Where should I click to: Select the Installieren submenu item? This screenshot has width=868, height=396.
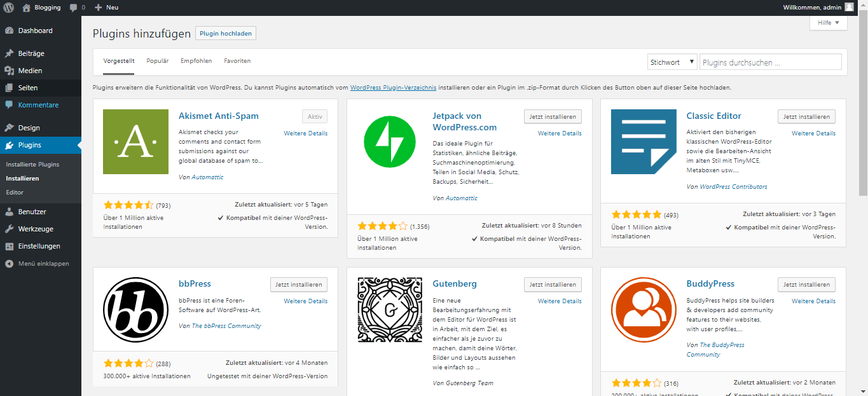(22, 178)
